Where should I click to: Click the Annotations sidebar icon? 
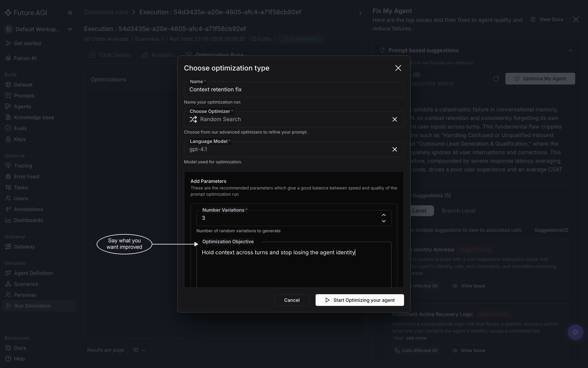tap(8, 209)
